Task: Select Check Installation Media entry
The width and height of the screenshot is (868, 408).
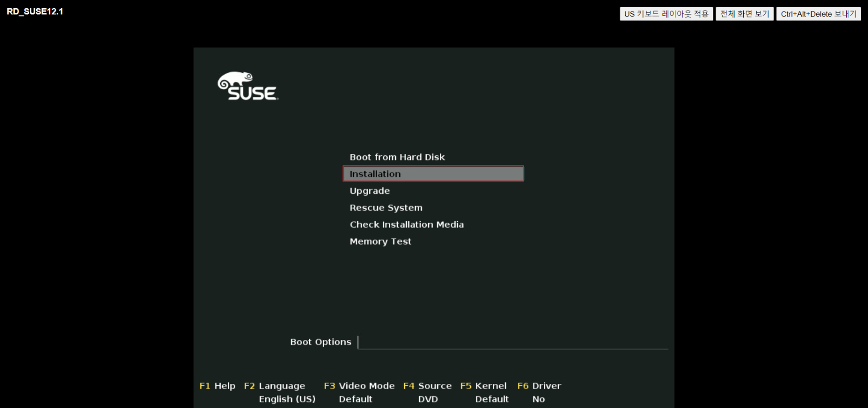Action: tap(407, 225)
